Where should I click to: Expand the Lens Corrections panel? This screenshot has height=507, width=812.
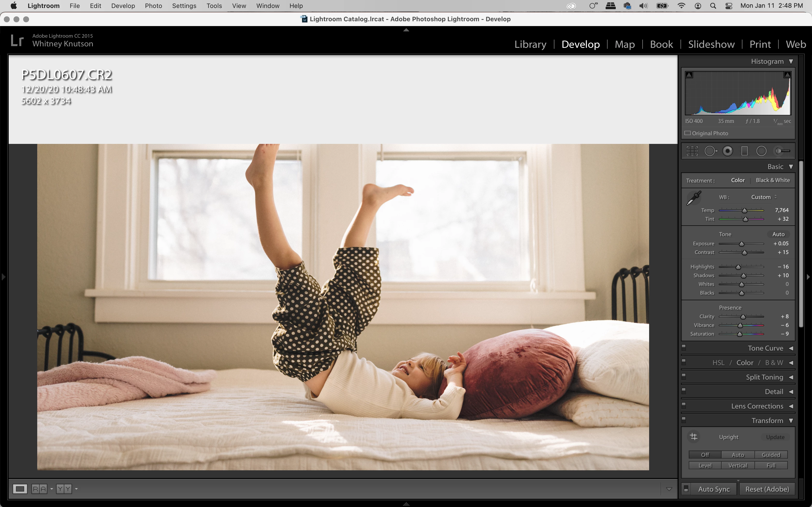click(x=791, y=406)
